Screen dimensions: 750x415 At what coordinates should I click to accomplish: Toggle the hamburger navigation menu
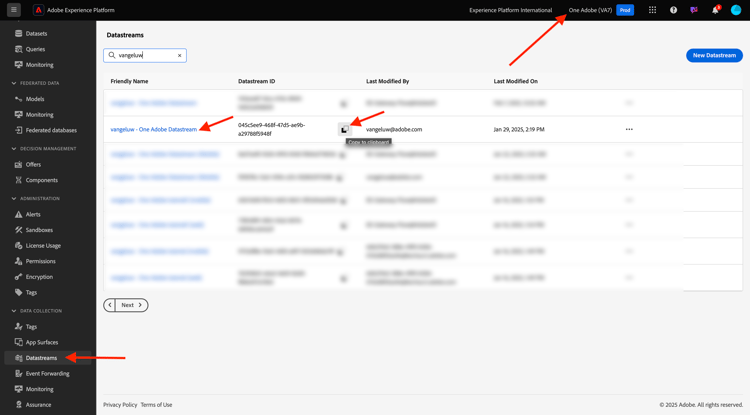click(x=13, y=10)
